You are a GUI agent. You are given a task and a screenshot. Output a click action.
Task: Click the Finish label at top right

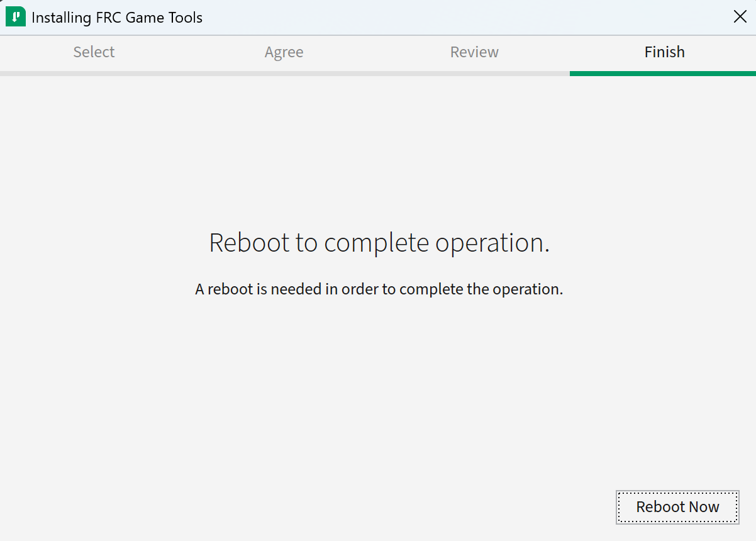pyautogui.click(x=664, y=52)
